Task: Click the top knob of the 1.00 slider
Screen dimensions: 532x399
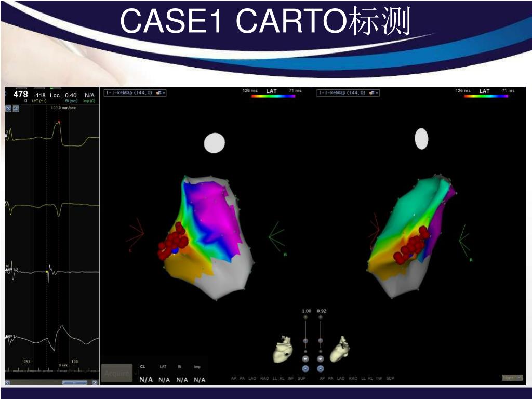Action: click(x=305, y=317)
